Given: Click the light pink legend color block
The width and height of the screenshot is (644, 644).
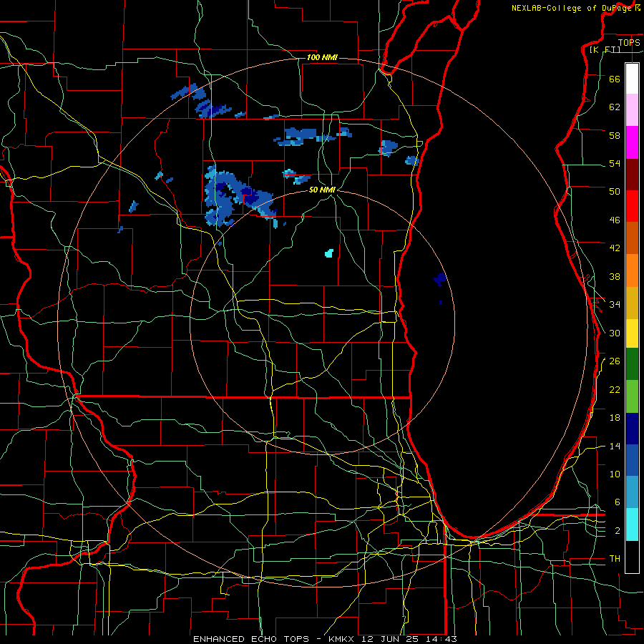Looking at the screenshot, I should pos(632,110).
